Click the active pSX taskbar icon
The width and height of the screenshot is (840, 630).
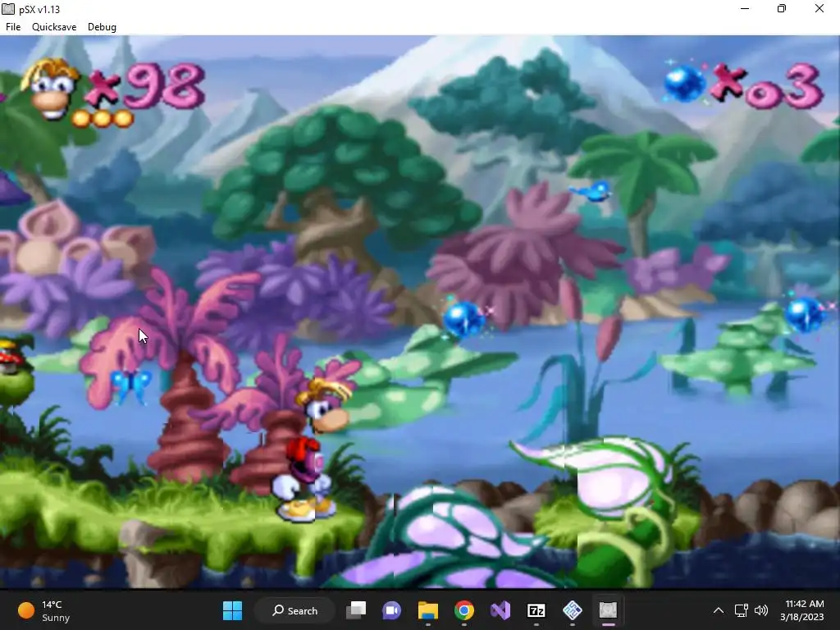pos(608,610)
